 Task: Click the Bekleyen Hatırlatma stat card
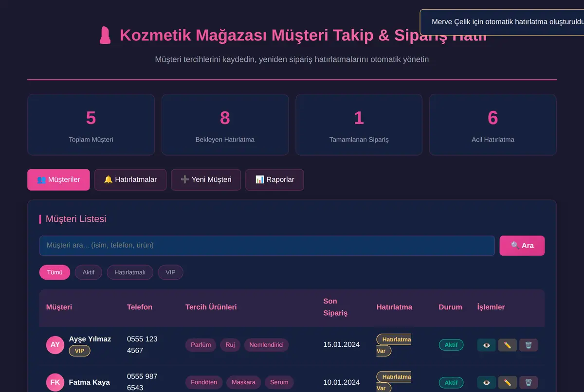(x=225, y=125)
